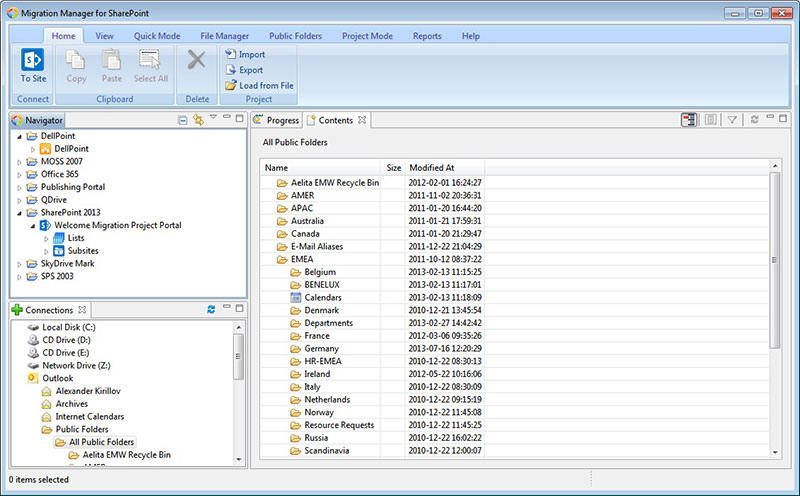This screenshot has width=800, height=496.
Task: Switch to Project Mode tab
Action: pos(367,36)
